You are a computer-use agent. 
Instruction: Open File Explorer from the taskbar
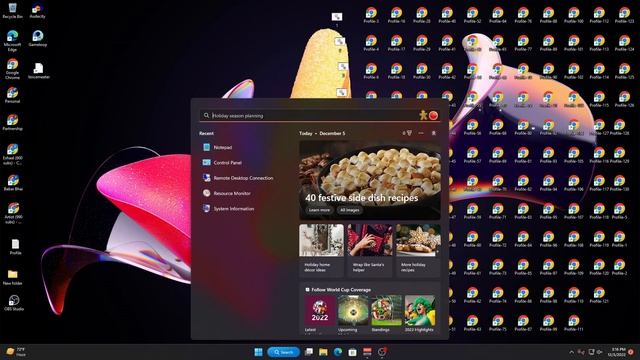(323, 352)
